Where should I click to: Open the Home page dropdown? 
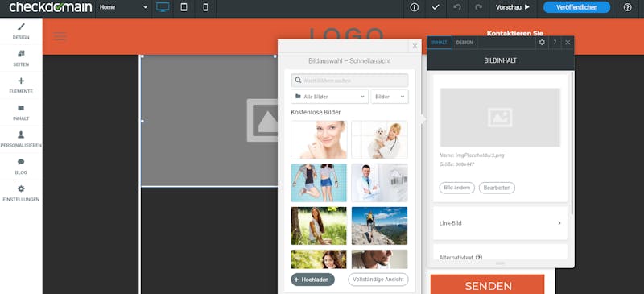(x=123, y=7)
